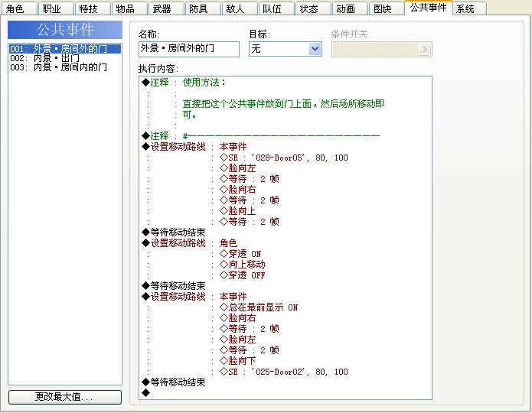Select the SE '028-Door05', 80, 100 line

pyautogui.click(x=285, y=158)
